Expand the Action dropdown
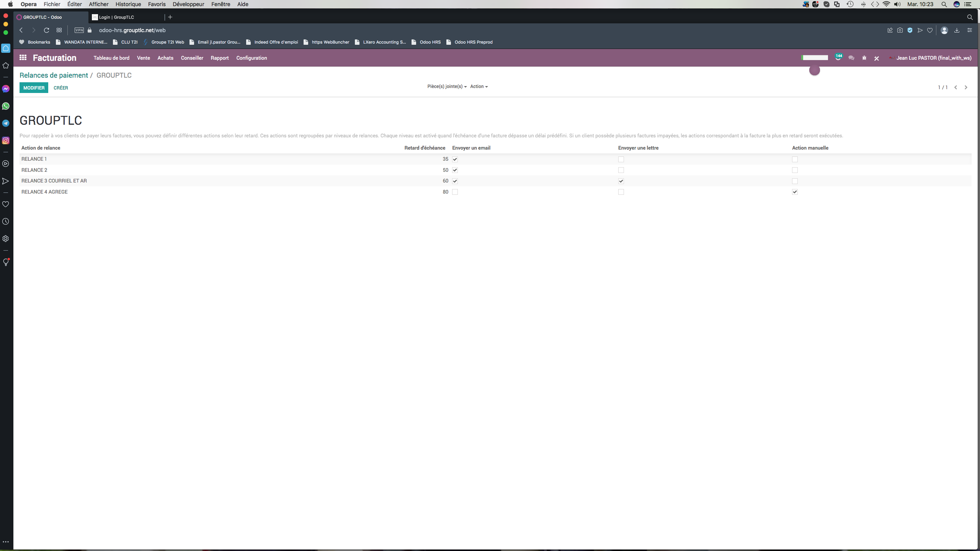Screen dimensions: 980x551 pyautogui.click(x=479, y=86)
